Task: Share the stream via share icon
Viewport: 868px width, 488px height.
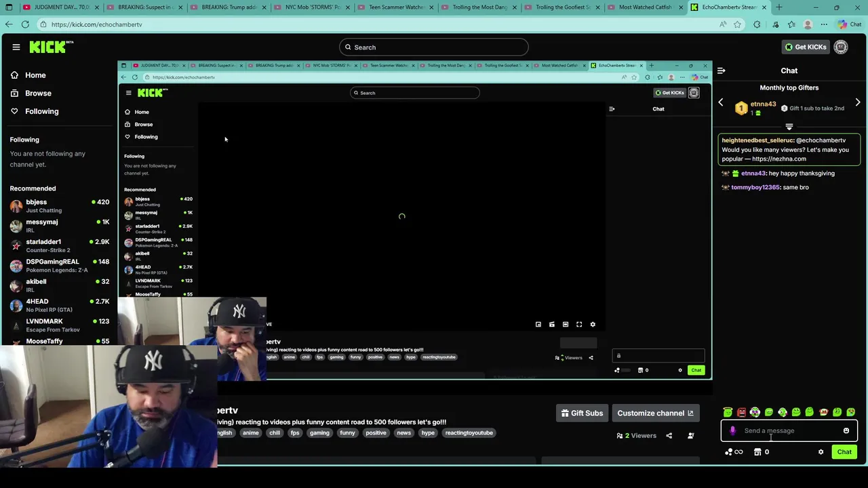Action: [x=669, y=436]
